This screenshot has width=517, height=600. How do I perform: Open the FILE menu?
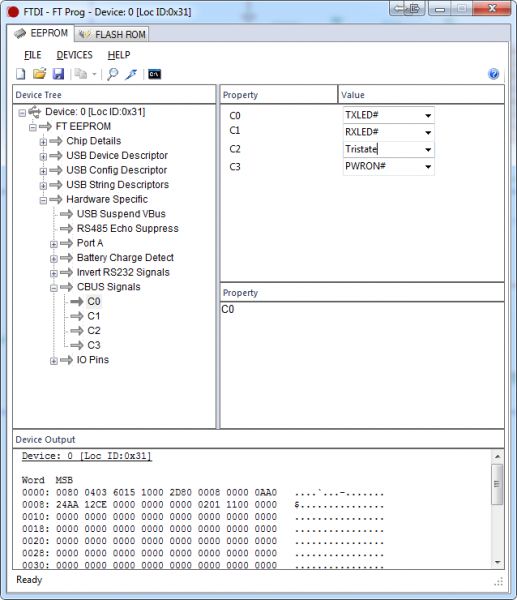33,55
